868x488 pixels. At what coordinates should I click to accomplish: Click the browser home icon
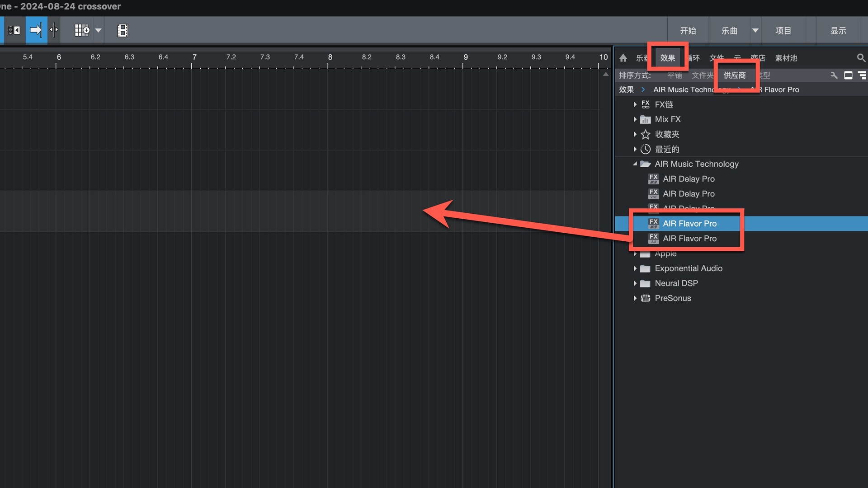pyautogui.click(x=623, y=58)
